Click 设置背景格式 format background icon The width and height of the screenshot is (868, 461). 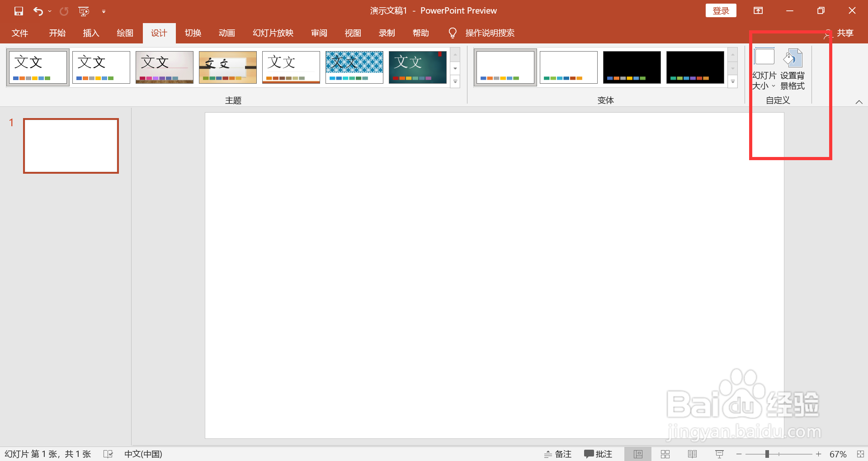793,69
